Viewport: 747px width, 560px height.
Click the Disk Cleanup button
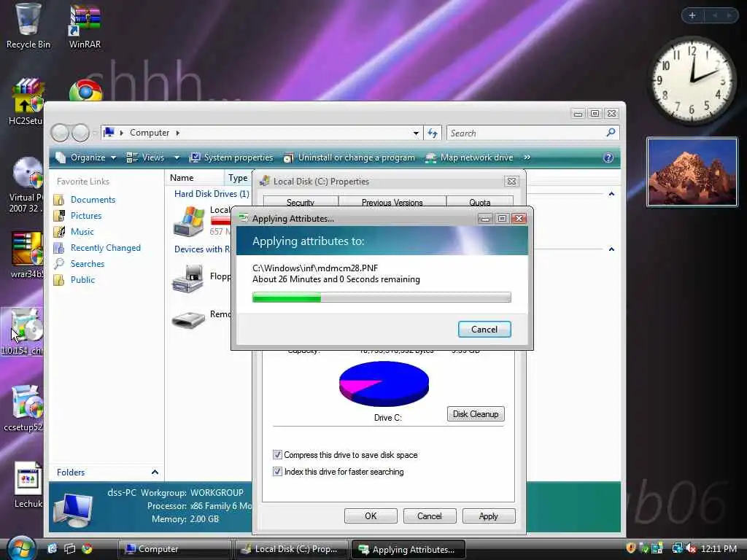476,414
